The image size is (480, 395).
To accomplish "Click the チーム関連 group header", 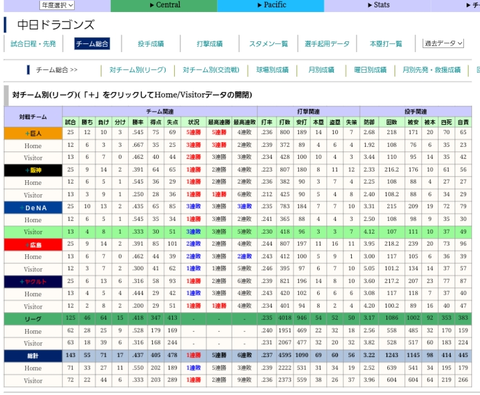I will point(160,112).
